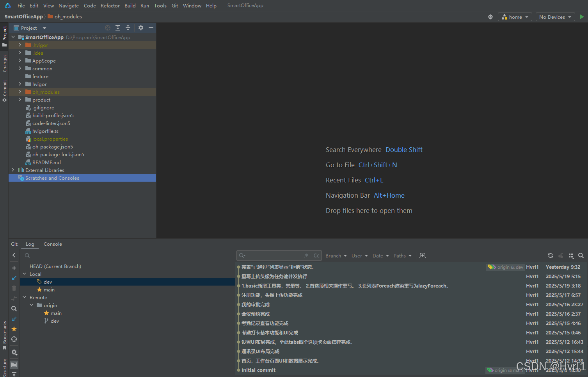Viewport: 588px width, 377px height.
Task: Mark branch favorite with star toolbar icon
Action: 14,329
